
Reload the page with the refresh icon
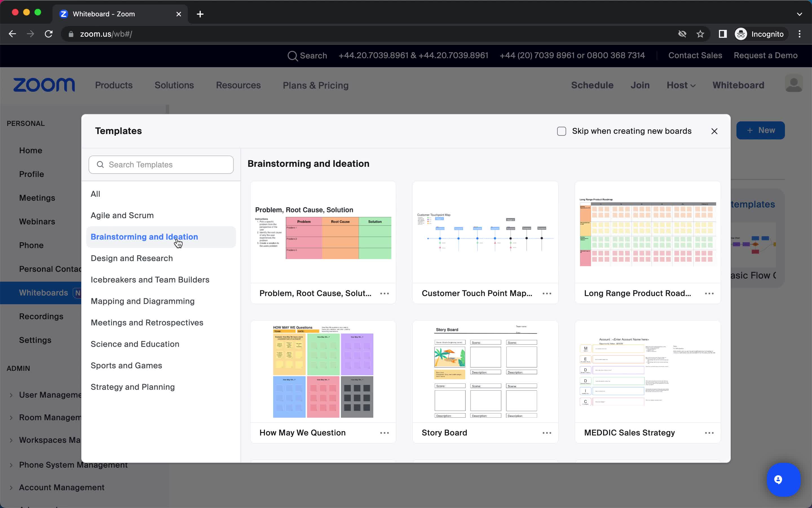[49, 34]
